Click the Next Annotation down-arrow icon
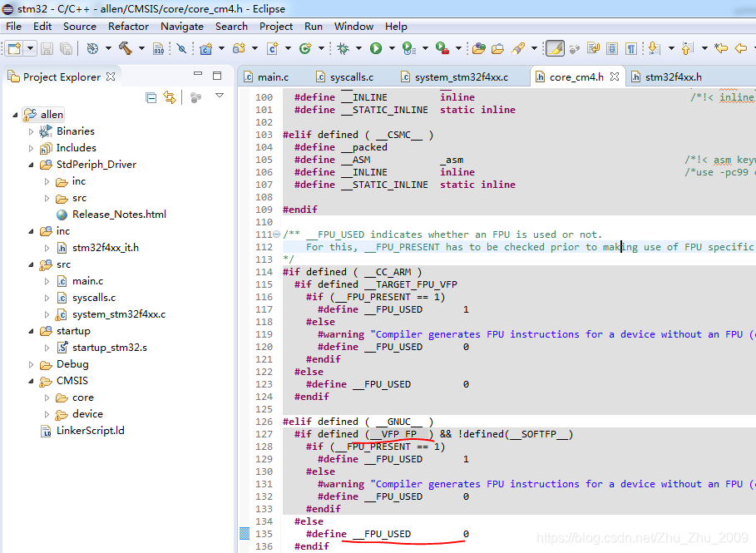 point(655,48)
